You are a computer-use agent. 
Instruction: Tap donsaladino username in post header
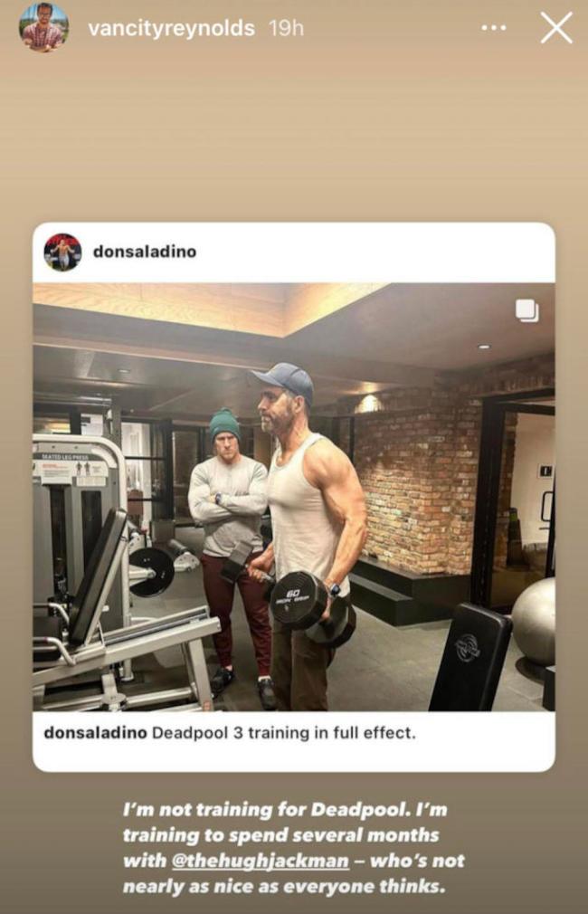pos(145,252)
